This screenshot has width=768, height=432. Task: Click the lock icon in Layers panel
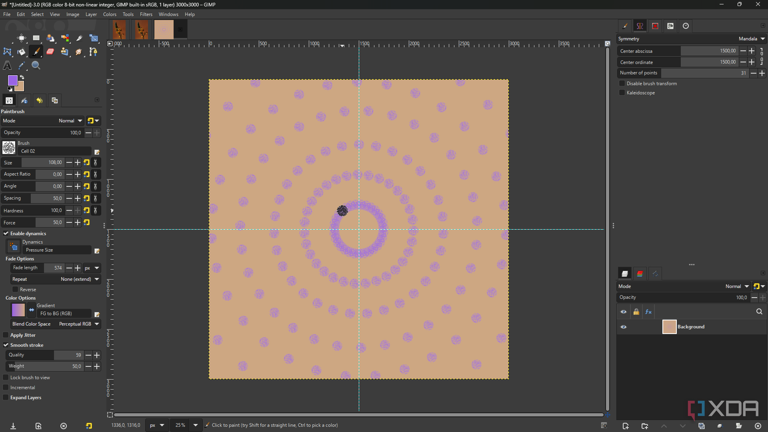point(635,312)
